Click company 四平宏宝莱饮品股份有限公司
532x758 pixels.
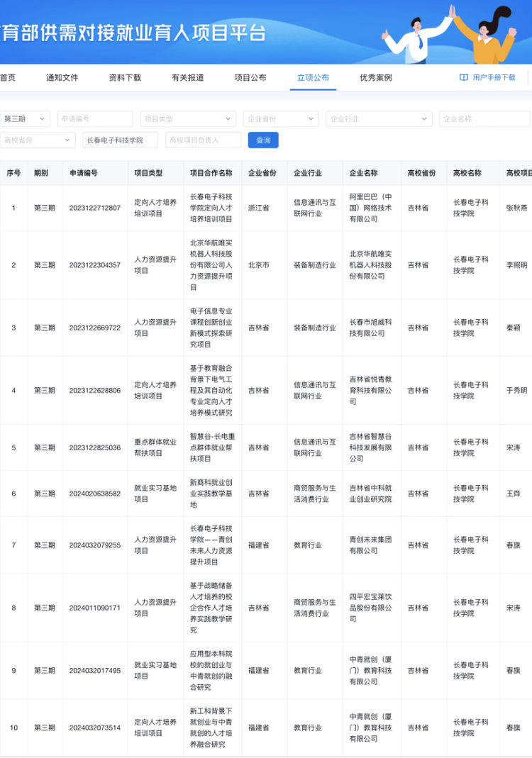click(371, 608)
